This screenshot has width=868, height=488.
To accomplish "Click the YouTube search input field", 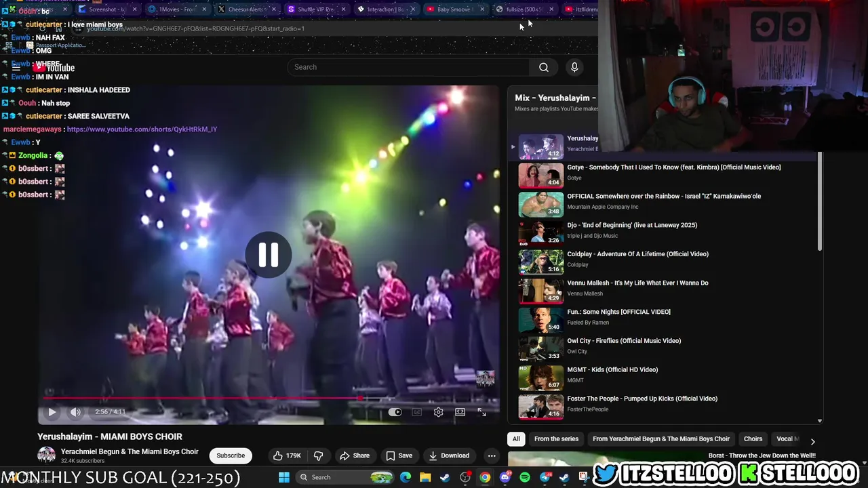I will [x=410, y=67].
